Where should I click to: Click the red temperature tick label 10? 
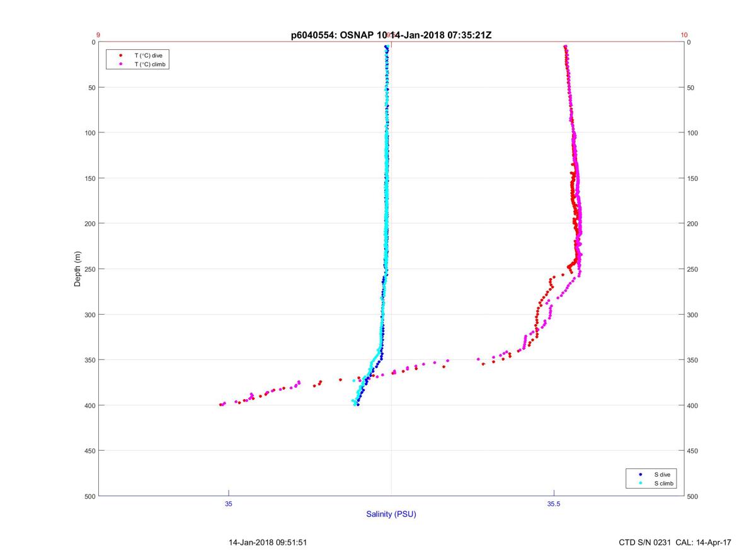684,35
